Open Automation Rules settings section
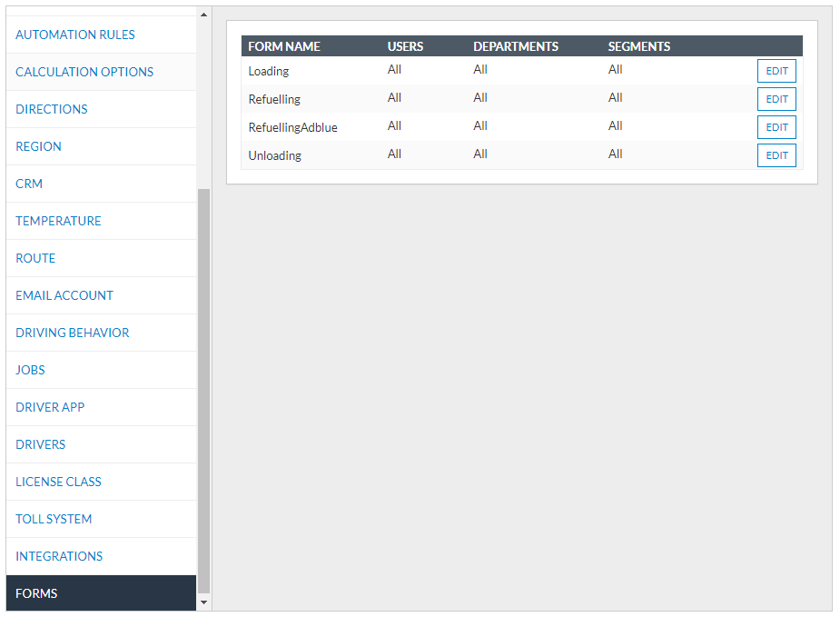Viewport: 840px width, 617px height. pyautogui.click(x=75, y=35)
